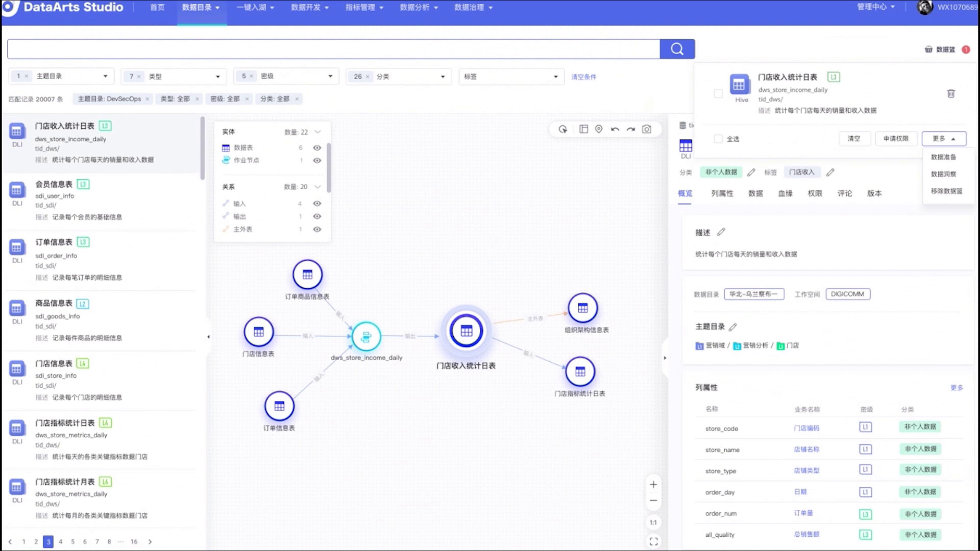Click 清空条件 link

pos(583,77)
